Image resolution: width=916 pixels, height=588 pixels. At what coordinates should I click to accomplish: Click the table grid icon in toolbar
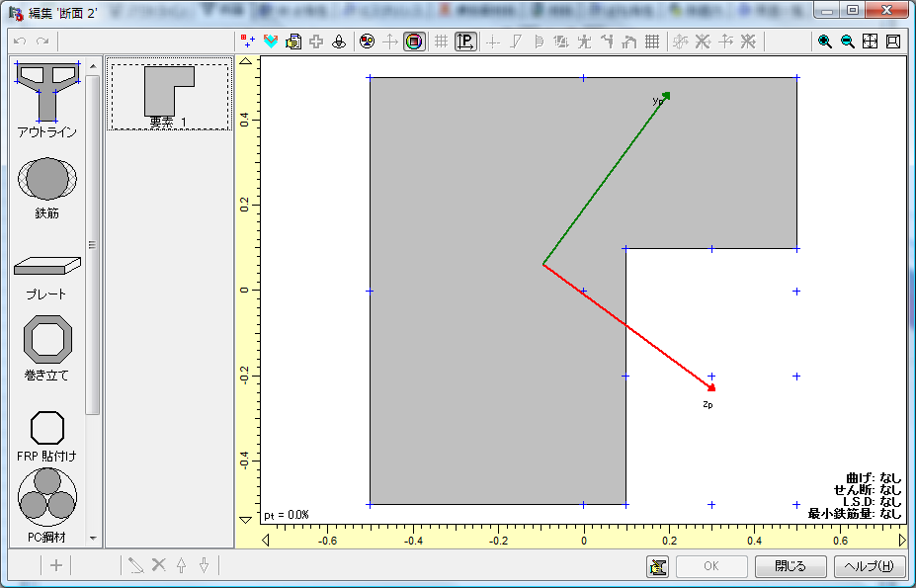(x=652, y=42)
